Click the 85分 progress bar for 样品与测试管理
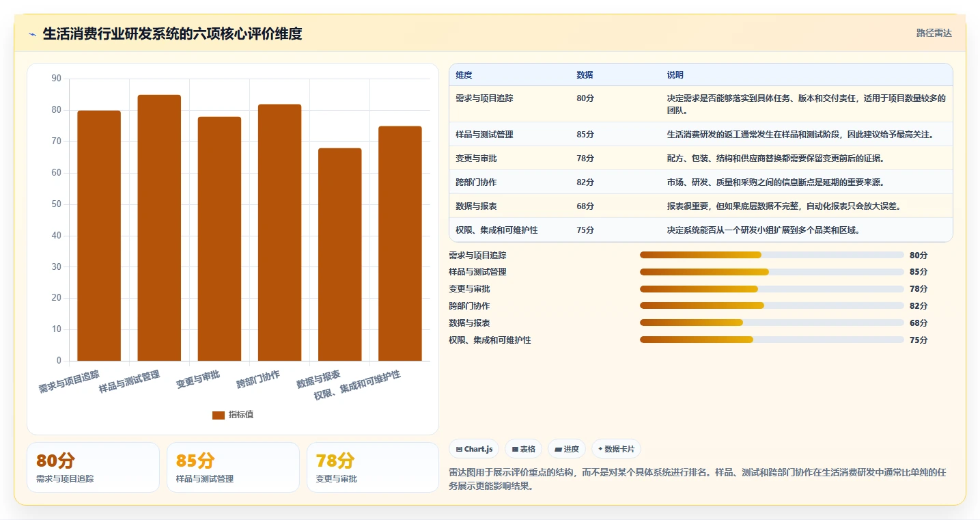This screenshot has width=980, height=520. [772, 272]
